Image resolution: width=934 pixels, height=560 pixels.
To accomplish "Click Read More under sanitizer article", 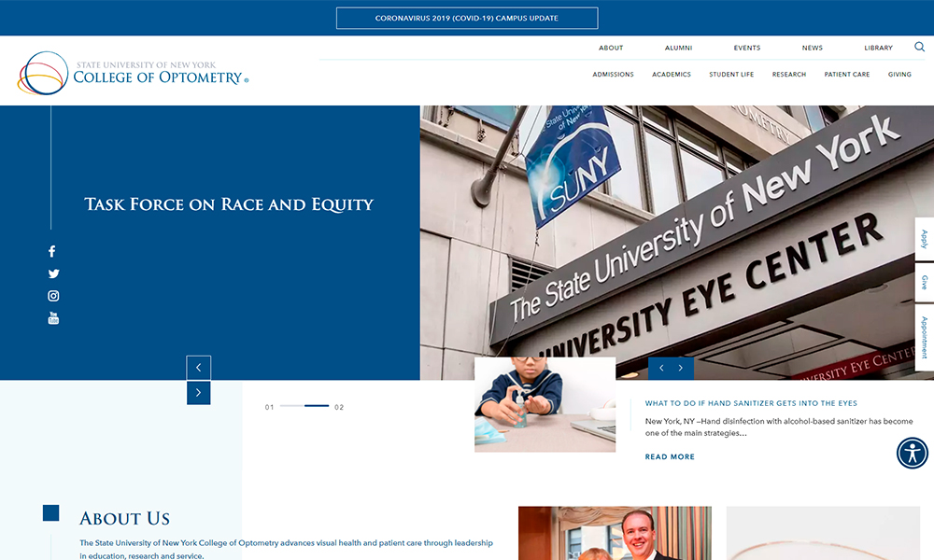I will (670, 457).
